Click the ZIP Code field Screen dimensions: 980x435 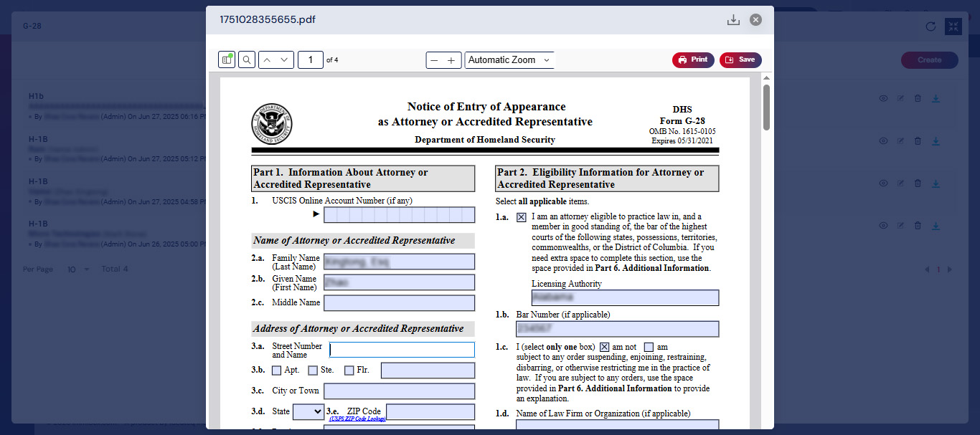(430, 412)
